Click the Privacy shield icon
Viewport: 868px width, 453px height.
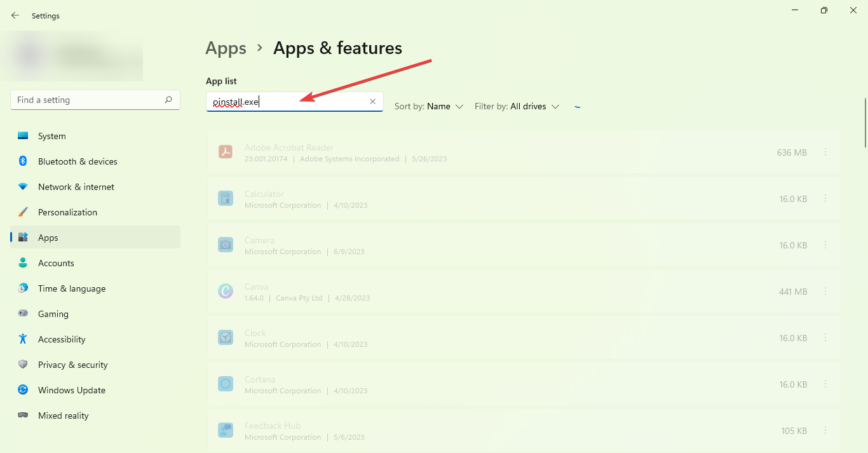[23, 365]
